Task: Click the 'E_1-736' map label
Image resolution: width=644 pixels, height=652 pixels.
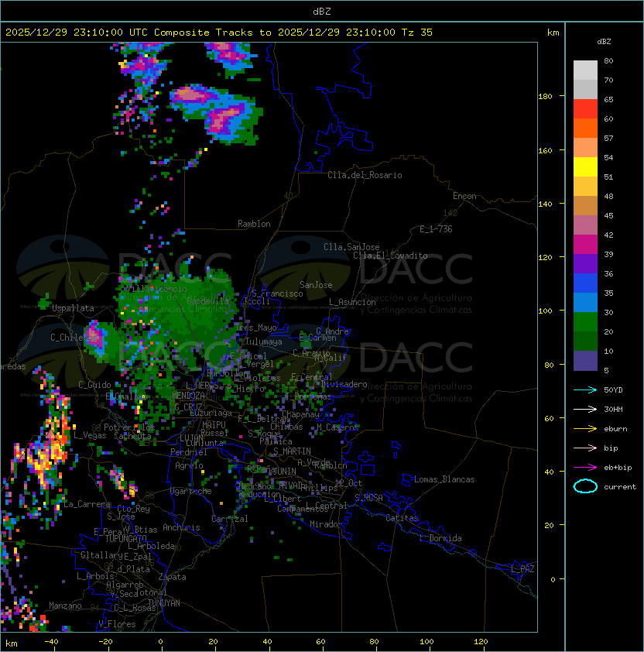Action: coord(436,229)
